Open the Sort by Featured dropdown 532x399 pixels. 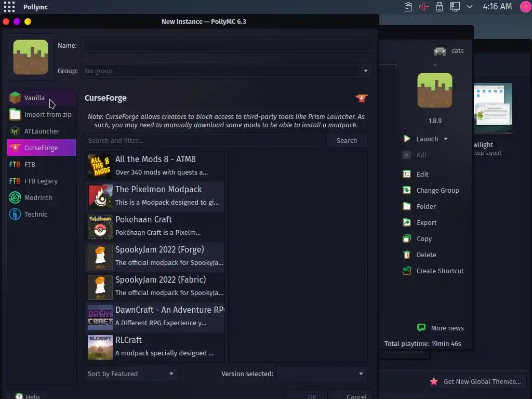[x=131, y=374]
